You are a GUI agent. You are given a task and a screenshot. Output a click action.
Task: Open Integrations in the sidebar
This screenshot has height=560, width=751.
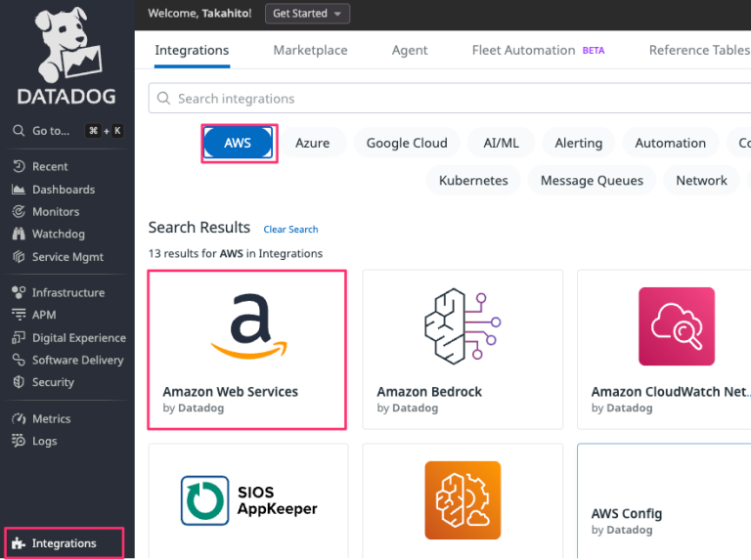click(65, 543)
